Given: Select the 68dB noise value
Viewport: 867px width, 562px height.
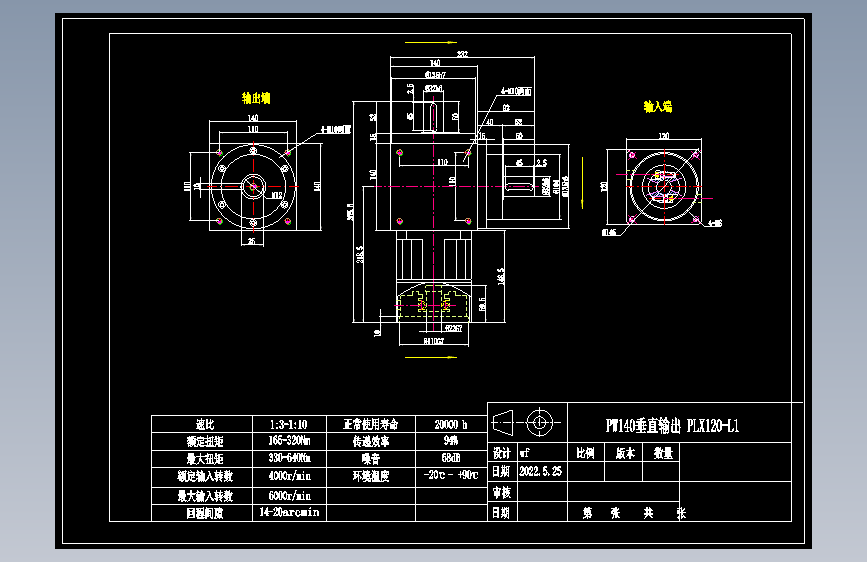Looking at the screenshot, I should 451,458.
